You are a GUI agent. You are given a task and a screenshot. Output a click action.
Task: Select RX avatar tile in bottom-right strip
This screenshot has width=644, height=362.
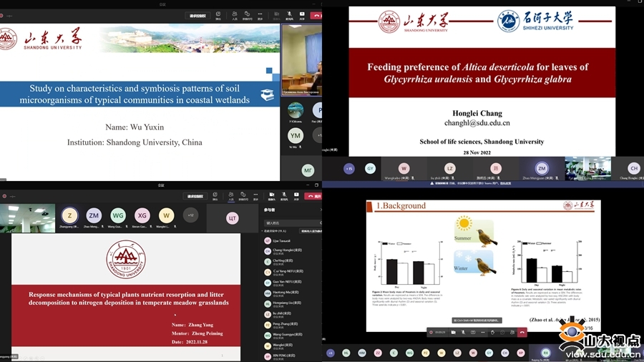pyautogui.click(x=545, y=353)
